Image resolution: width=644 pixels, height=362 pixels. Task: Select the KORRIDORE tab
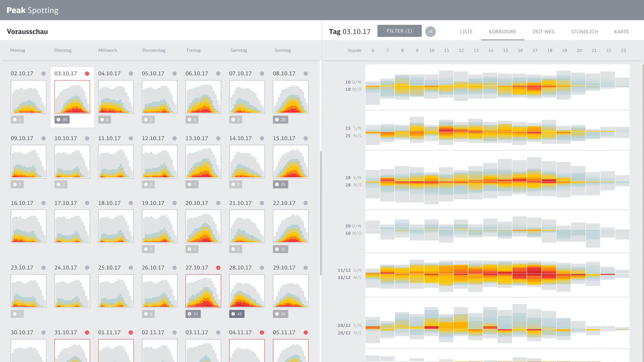point(502,32)
